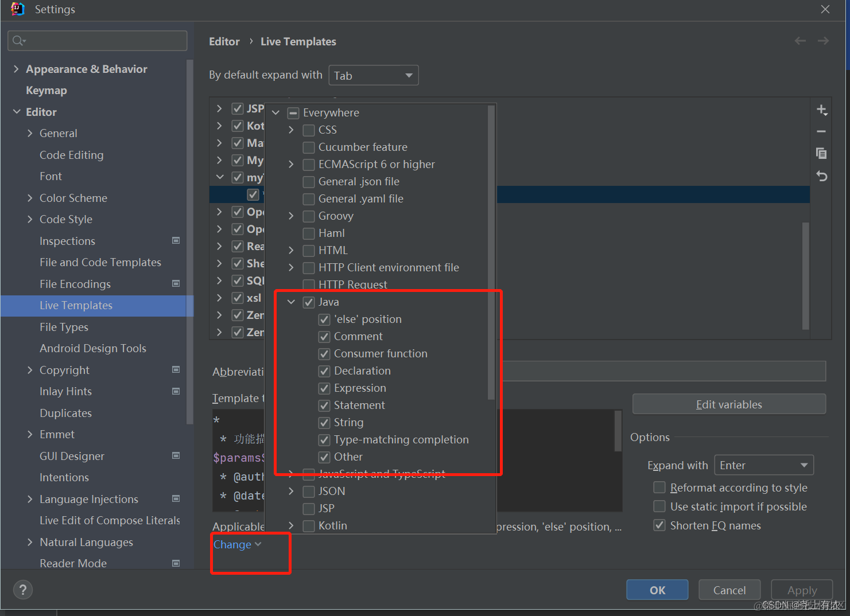This screenshot has width=850, height=616.
Task: Click the project-level icon beside Inspections
Action: click(x=176, y=240)
